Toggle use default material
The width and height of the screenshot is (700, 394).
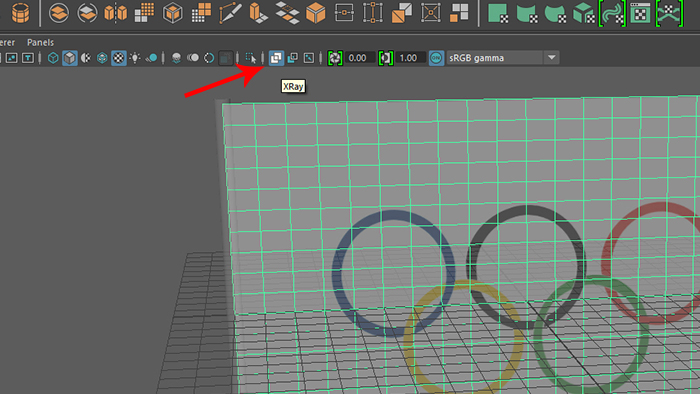(86, 58)
